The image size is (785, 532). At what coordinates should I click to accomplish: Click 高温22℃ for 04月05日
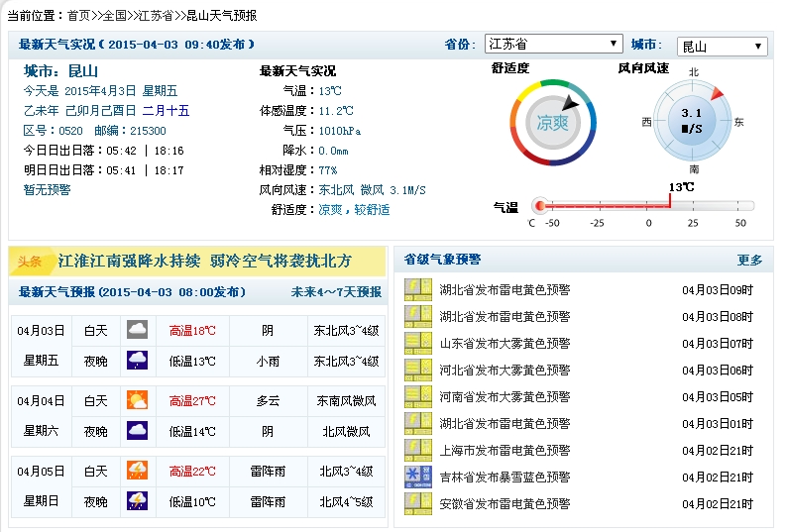192,472
